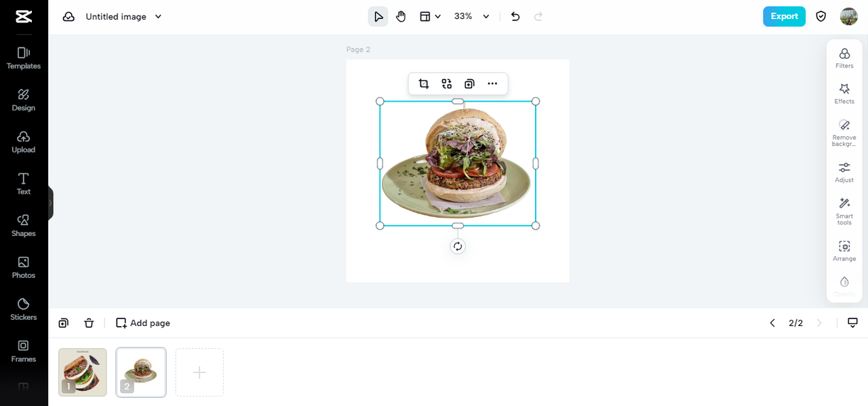Select the page 2 thumbnail
This screenshot has width=868, height=406.
(x=141, y=372)
